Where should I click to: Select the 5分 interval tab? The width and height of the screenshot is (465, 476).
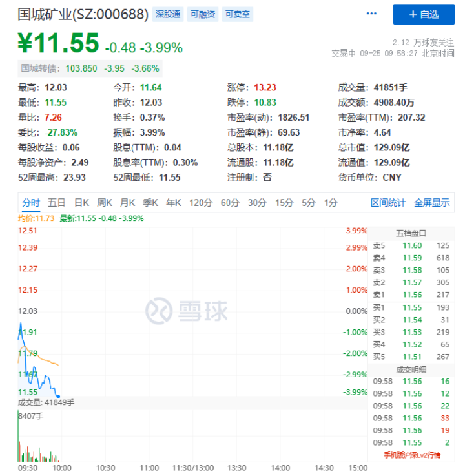tap(308, 203)
